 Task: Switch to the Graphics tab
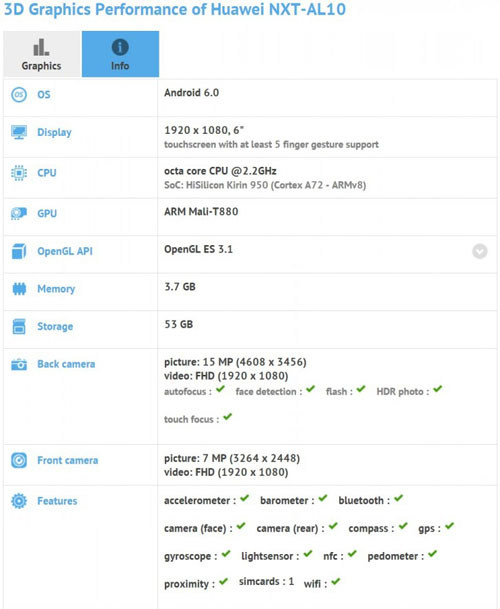42,54
